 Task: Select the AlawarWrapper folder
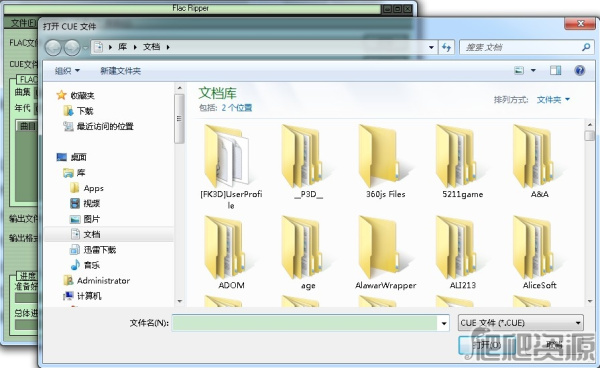(385, 252)
